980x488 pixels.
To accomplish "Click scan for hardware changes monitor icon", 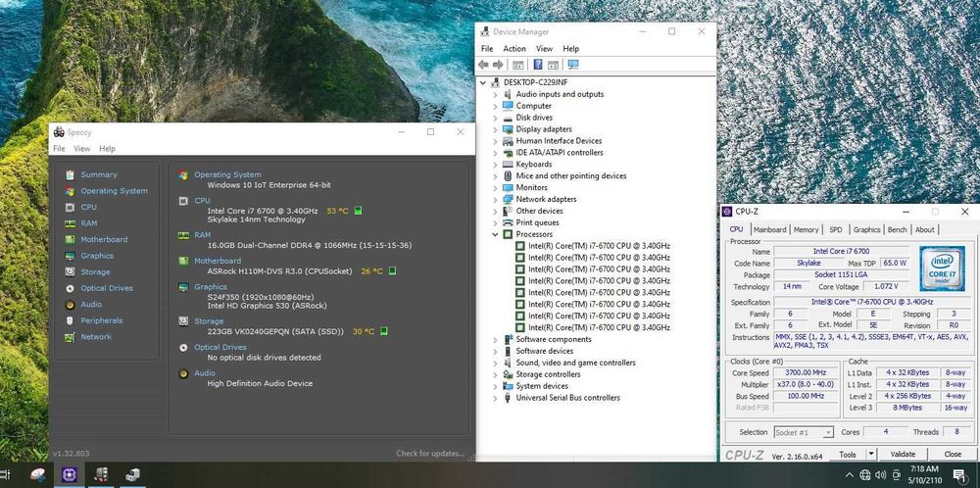I will [573, 65].
